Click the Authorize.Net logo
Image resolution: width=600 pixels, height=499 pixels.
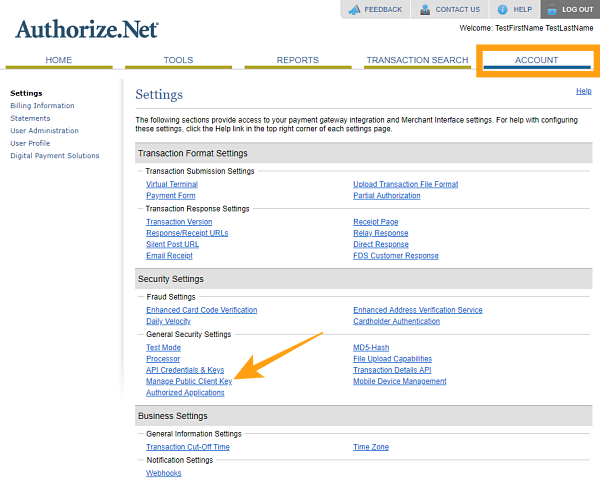(86, 29)
